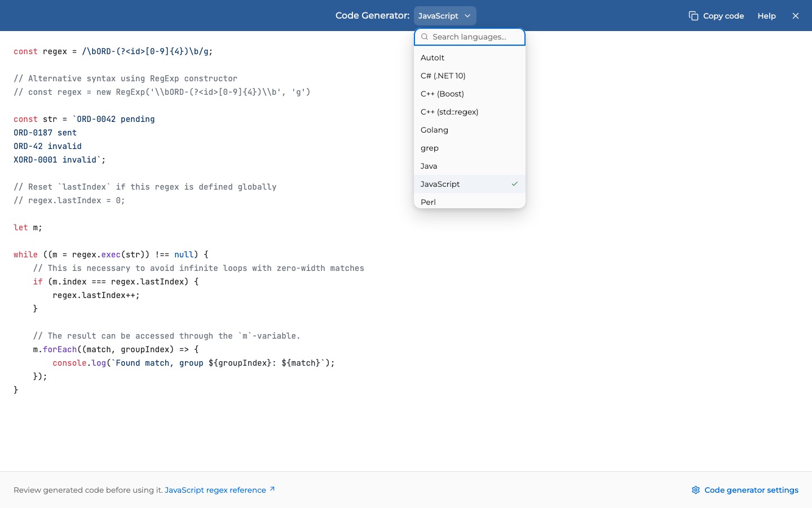The image size is (812, 508).
Task: Choose grep in language list
Action: click(x=470, y=148)
